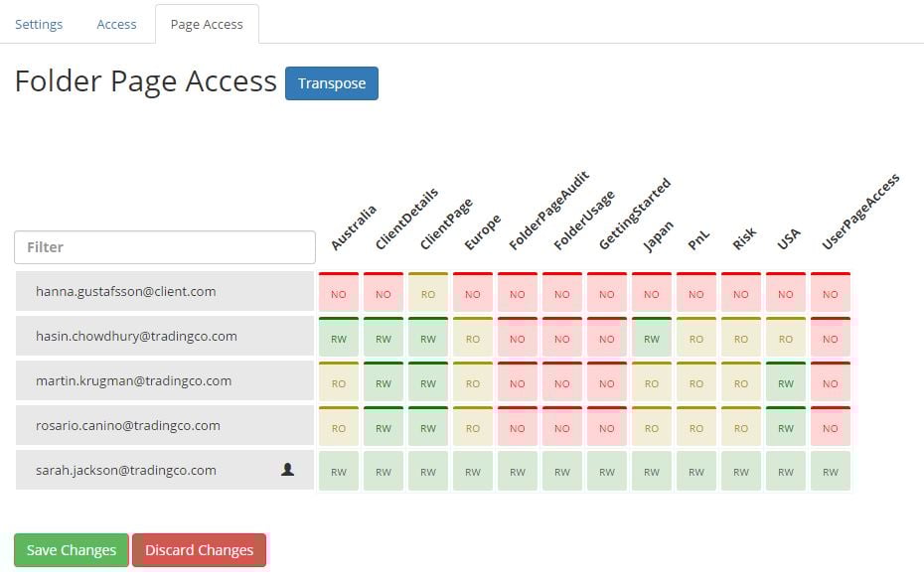Toggle rosario.canino's FolderUsage NO cell
This screenshot has width=924, height=586.
(562, 426)
